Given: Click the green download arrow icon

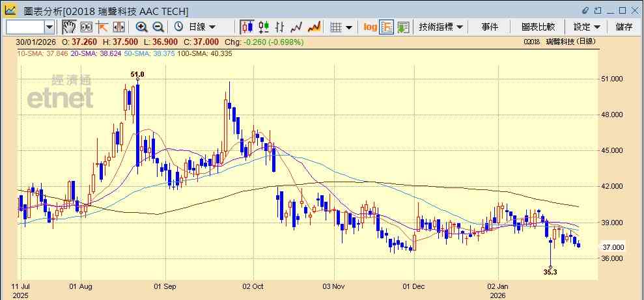Looking at the screenshot, I should (x=403, y=27).
